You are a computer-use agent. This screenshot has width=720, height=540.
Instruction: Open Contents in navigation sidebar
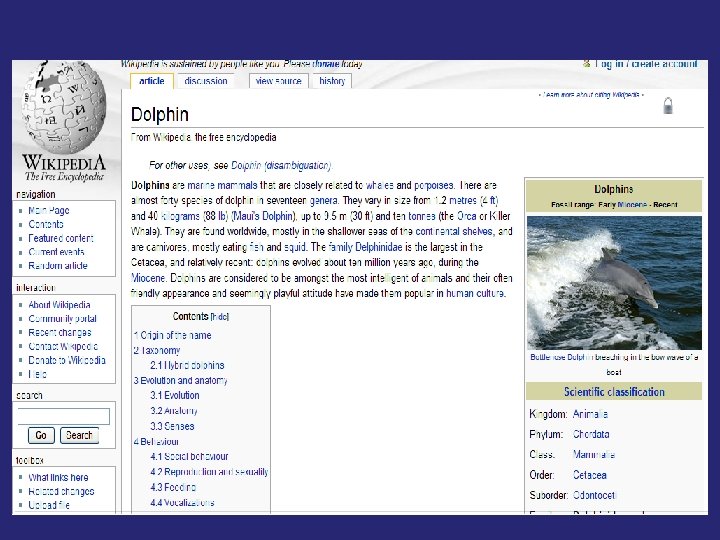[x=46, y=224]
